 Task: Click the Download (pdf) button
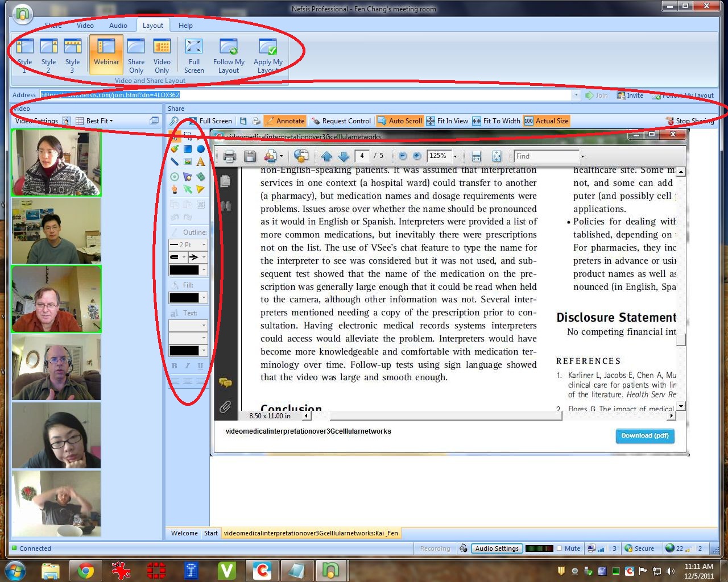[645, 436]
